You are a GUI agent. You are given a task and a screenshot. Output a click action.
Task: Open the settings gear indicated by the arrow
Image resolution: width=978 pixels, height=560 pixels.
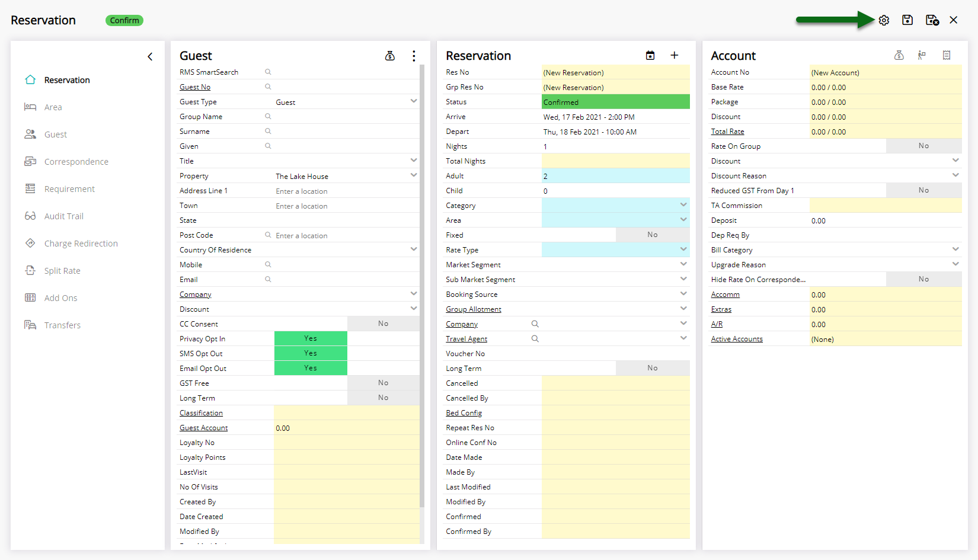tap(884, 20)
